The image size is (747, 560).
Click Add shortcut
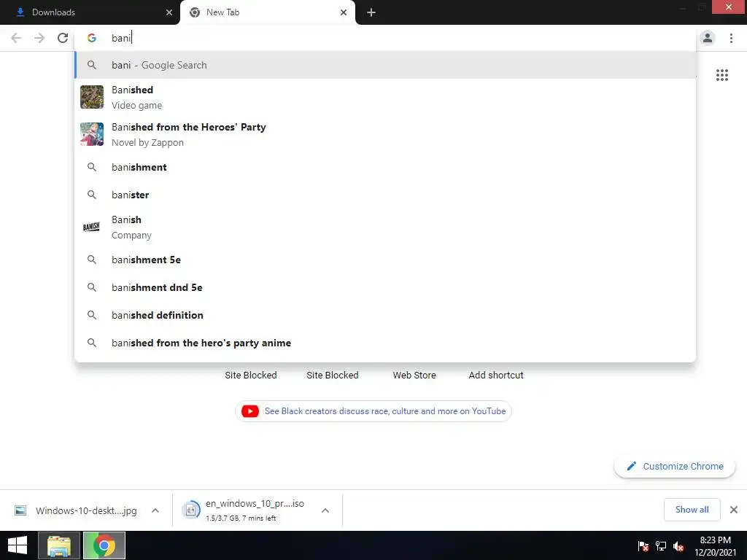(496, 376)
